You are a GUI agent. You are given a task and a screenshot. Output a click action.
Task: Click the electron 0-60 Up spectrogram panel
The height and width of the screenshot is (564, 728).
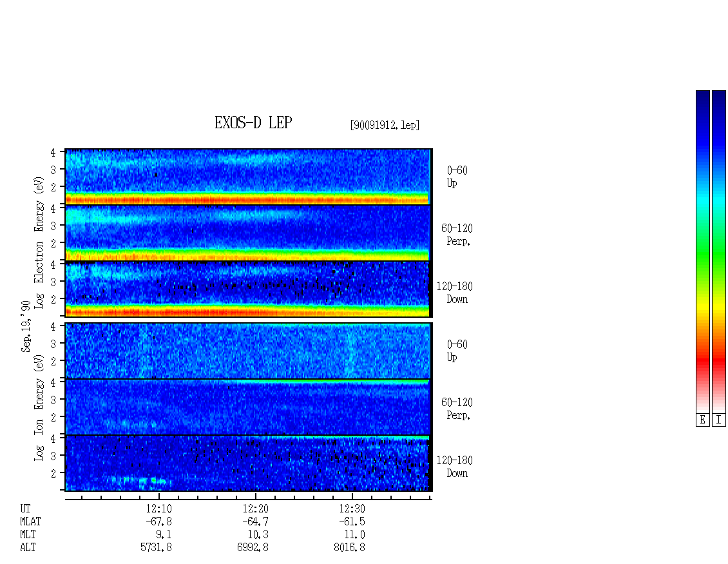pos(249,177)
